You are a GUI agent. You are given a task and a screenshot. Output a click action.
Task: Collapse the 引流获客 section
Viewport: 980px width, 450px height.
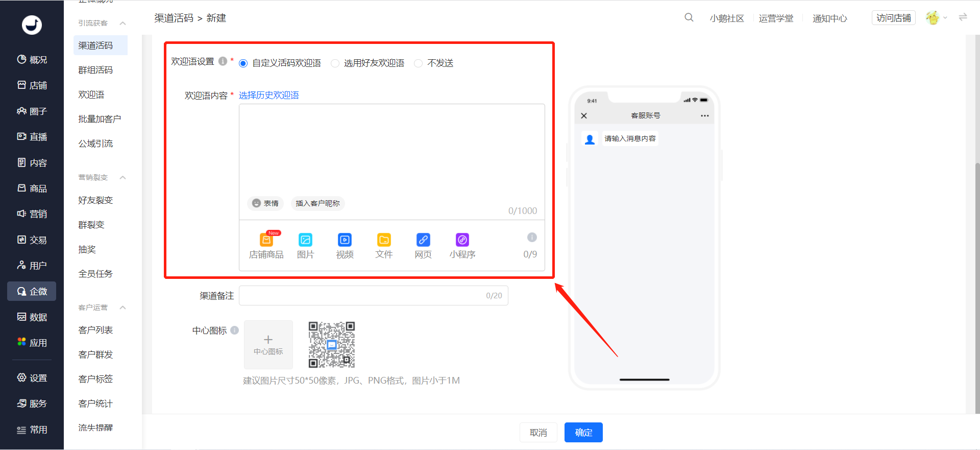[x=122, y=23]
